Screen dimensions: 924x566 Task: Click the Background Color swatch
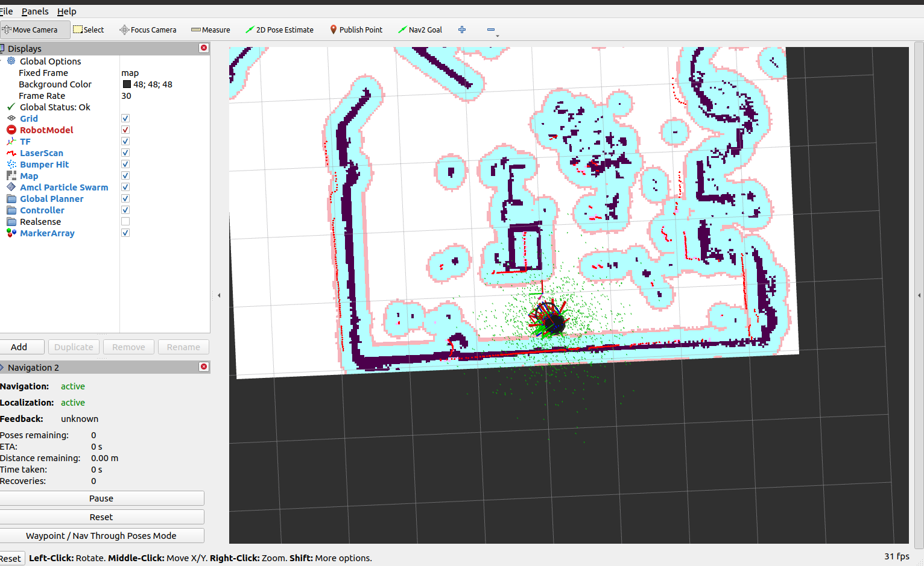127,84
